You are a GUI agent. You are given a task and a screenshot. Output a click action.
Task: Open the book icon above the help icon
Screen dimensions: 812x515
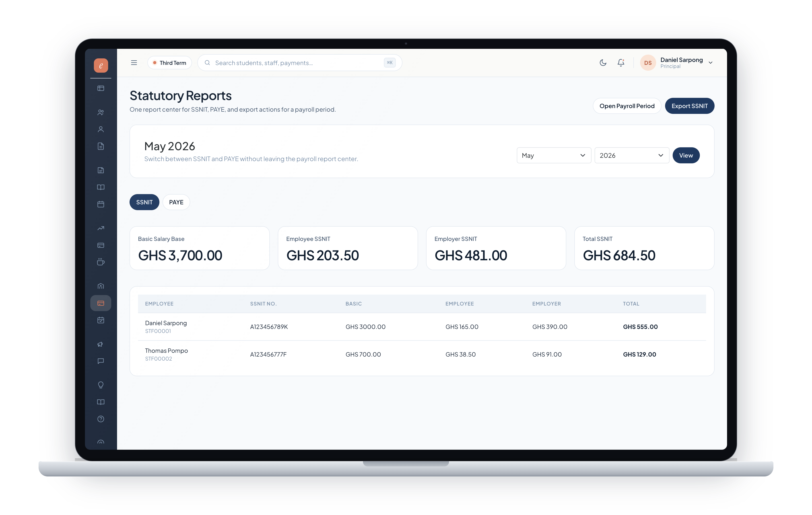pyautogui.click(x=101, y=402)
